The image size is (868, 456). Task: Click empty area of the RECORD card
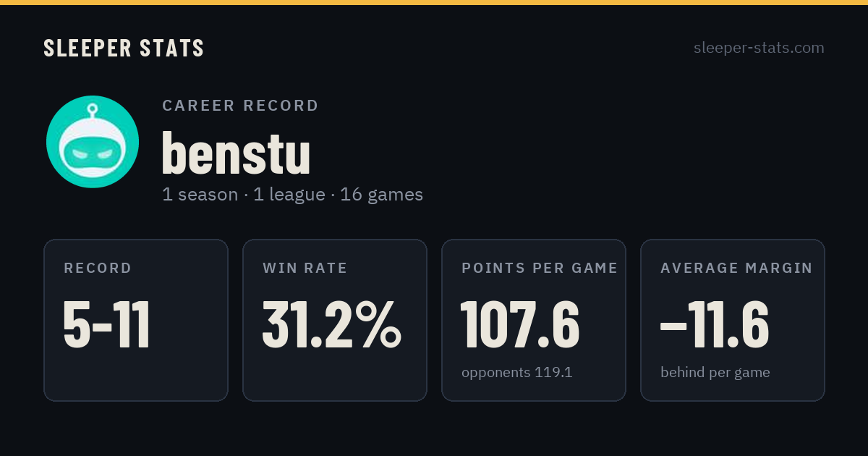pos(136,376)
